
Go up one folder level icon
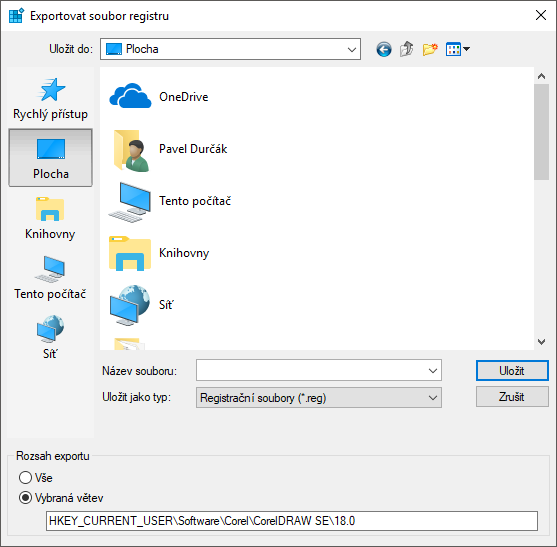tap(406, 49)
